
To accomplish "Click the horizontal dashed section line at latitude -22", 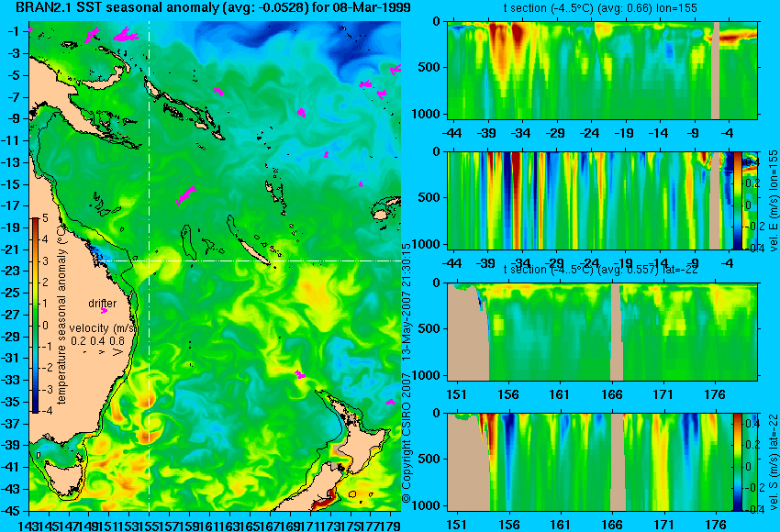I will pyautogui.click(x=250, y=260).
